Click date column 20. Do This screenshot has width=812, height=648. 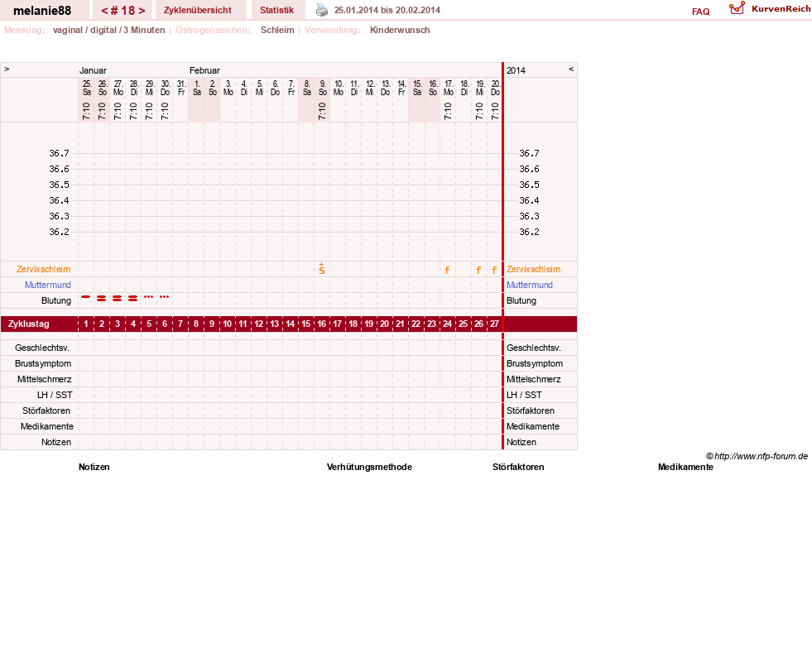[x=495, y=88]
